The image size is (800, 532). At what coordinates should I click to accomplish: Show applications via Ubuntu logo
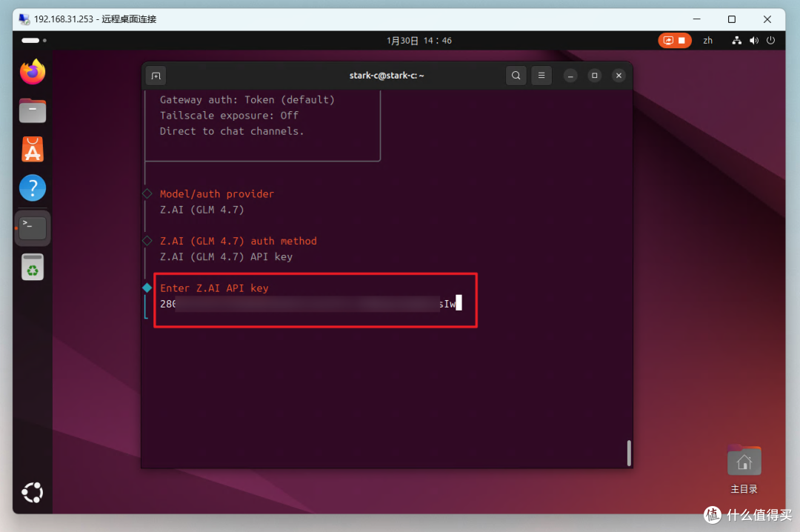(33, 492)
